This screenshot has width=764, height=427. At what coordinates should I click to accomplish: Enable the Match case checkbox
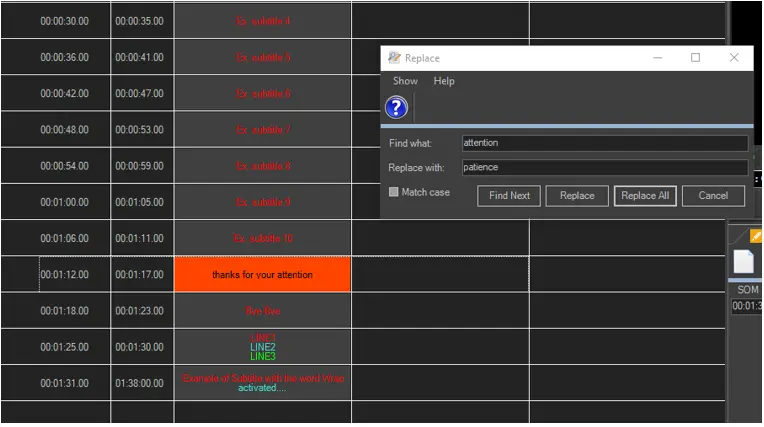point(393,192)
